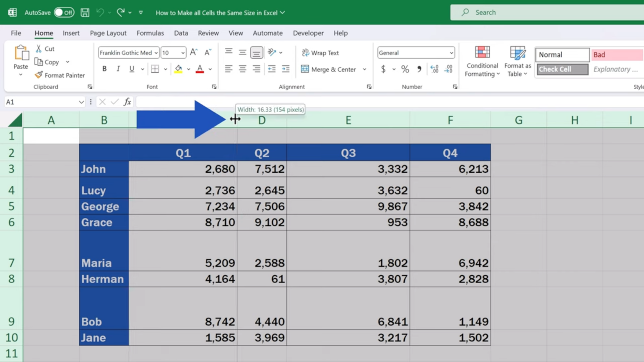This screenshot has width=644, height=362.
Task: Open Conditional Formatting options
Action: tap(481, 62)
